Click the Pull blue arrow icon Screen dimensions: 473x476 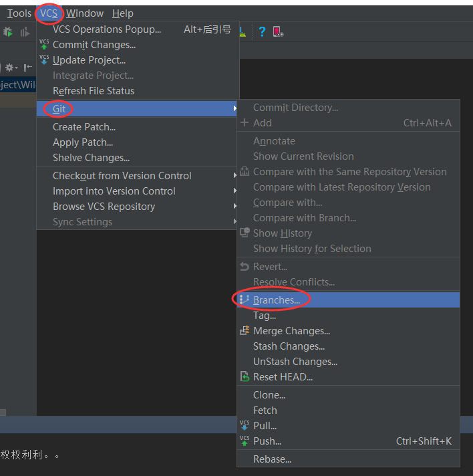[x=245, y=425]
